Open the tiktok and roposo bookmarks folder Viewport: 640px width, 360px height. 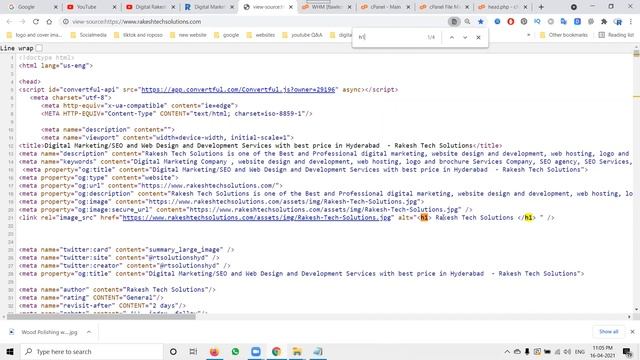138,35
